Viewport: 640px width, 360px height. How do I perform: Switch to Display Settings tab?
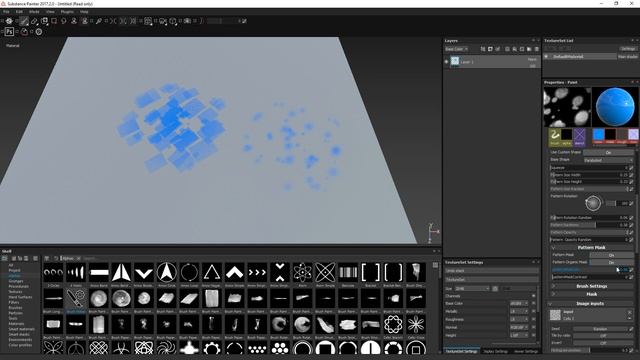[x=496, y=351]
